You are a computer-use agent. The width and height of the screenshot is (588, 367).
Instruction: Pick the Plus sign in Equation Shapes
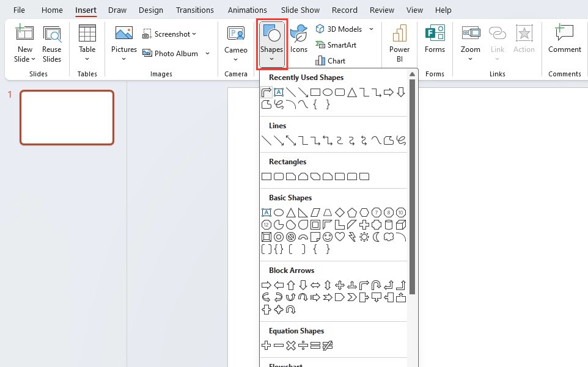(266, 345)
